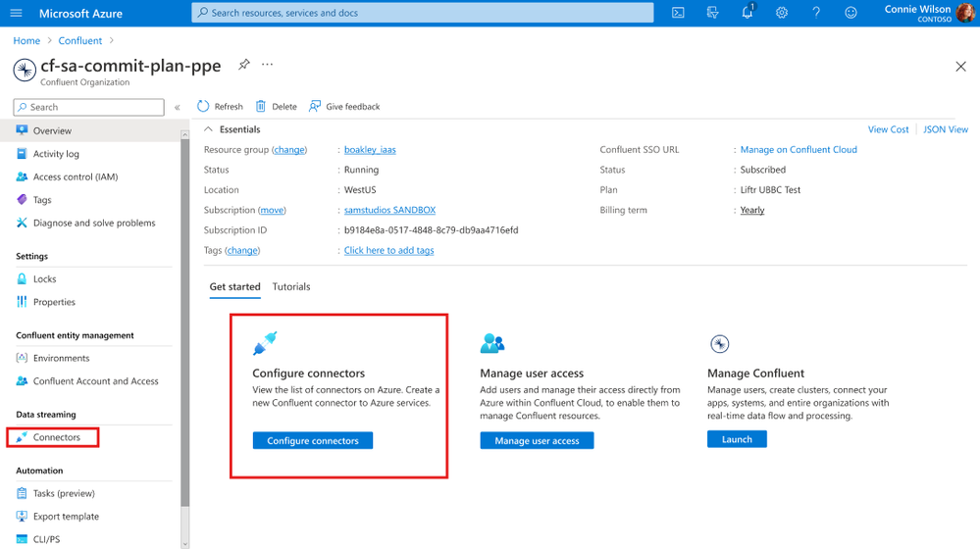Select the Subscription ID value text
The width and height of the screenshot is (980, 549).
pos(432,230)
